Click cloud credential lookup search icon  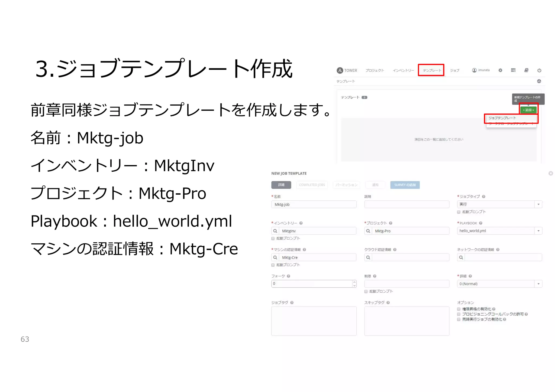pos(368,257)
